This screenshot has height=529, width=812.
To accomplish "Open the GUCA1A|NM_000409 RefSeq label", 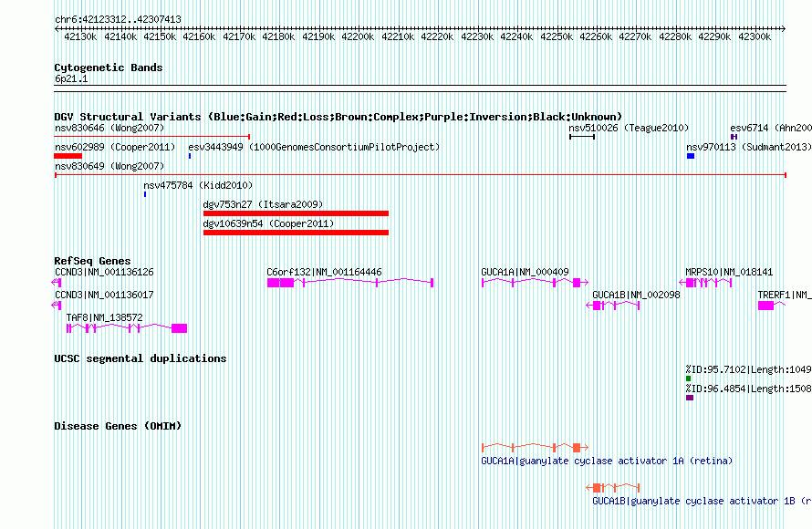I will coord(525,272).
